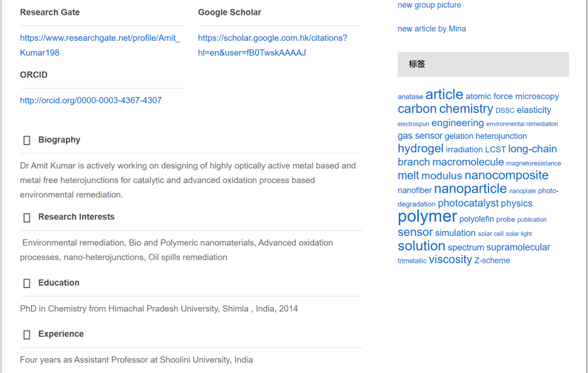Choose the 'nanocomposite' tag
The width and height of the screenshot is (588, 373).
(x=506, y=176)
